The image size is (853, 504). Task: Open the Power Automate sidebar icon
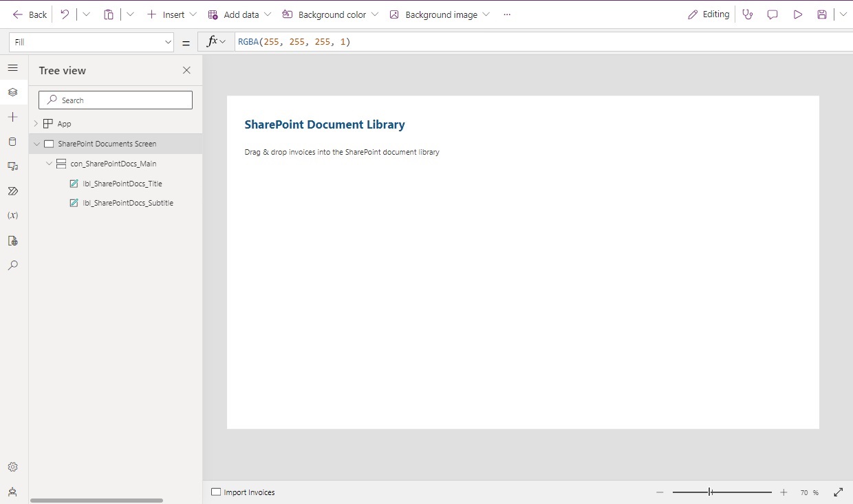point(12,191)
